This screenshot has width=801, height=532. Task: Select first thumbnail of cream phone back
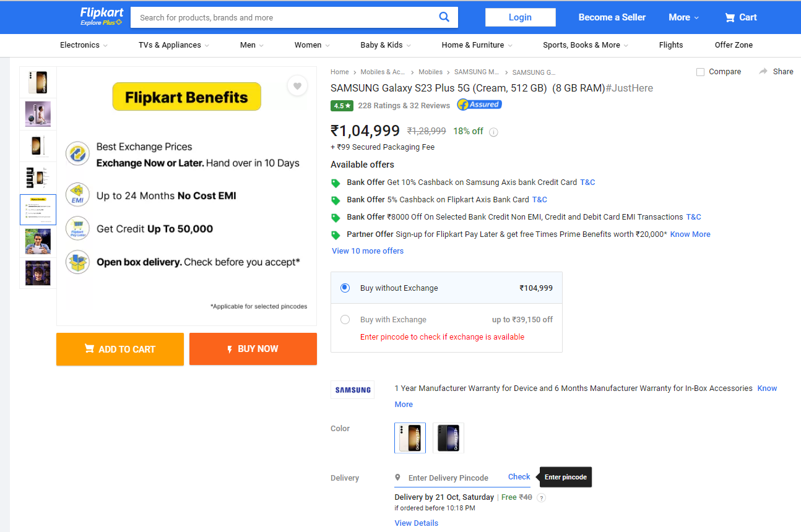coord(38,82)
